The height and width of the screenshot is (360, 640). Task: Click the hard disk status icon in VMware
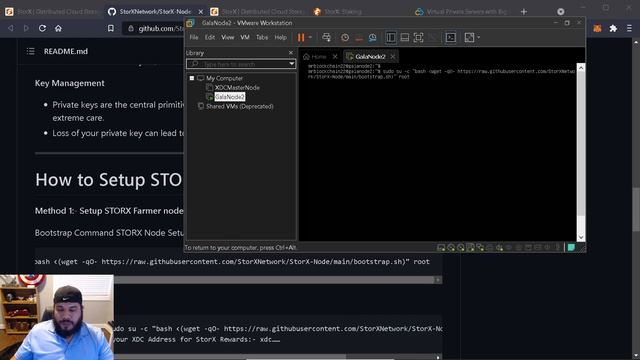click(x=441, y=247)
